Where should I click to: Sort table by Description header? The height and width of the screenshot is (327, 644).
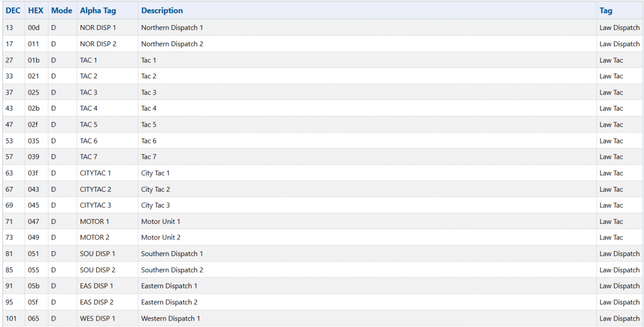click(162, 11)
